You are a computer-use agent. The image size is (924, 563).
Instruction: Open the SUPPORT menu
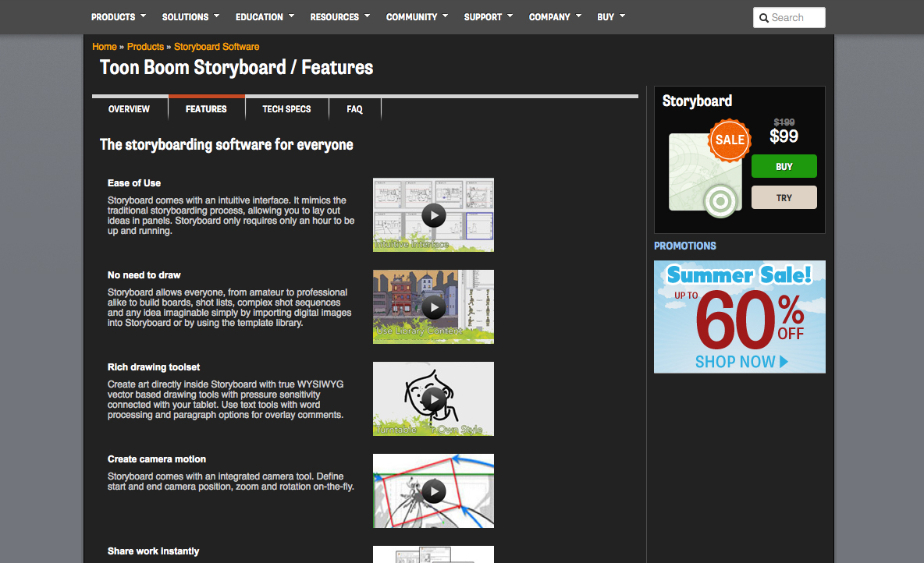tap(482, 17)
